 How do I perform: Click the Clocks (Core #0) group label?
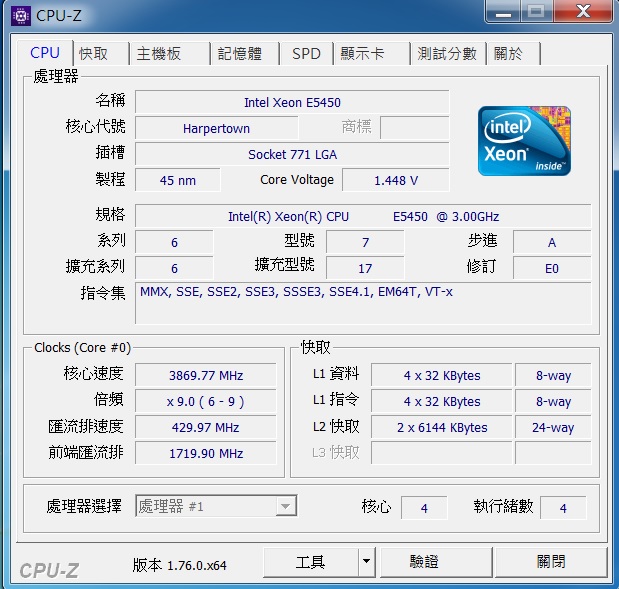coord(82,347)
